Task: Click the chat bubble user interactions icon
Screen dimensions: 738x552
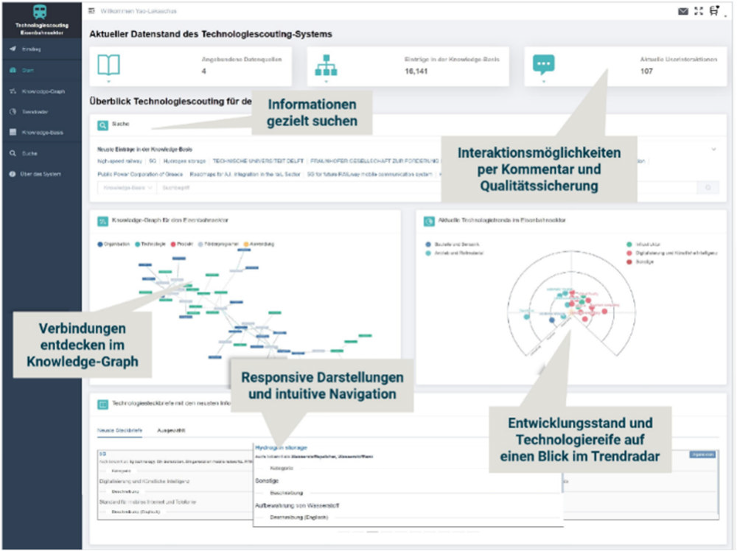Action: tap(543, 64)
